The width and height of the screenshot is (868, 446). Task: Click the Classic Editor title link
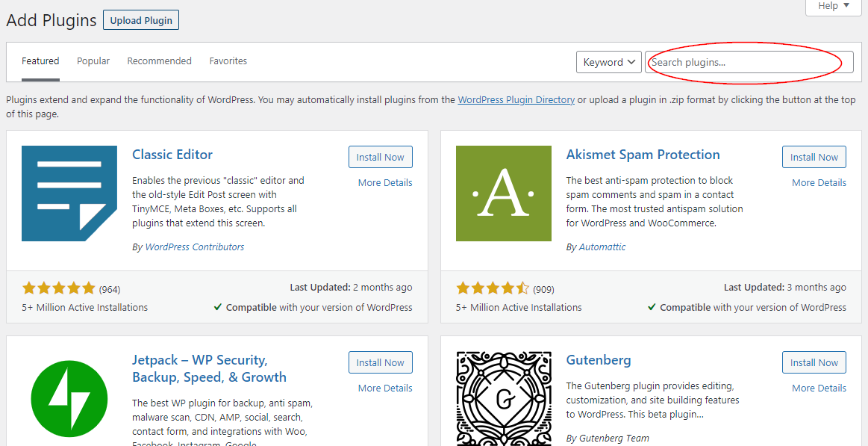[172, 155]
